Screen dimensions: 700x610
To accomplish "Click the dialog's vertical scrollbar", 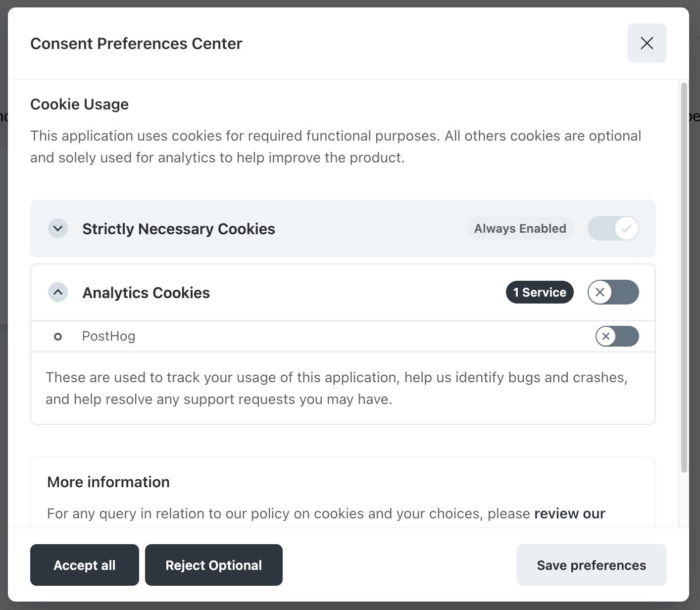I will (x=684, y=277).
